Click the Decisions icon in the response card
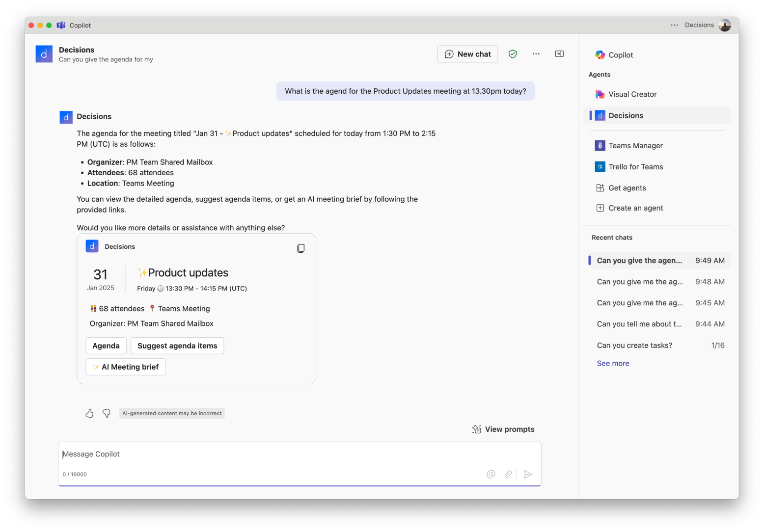This screenshot has width=764, height=532. pos(92,246)
